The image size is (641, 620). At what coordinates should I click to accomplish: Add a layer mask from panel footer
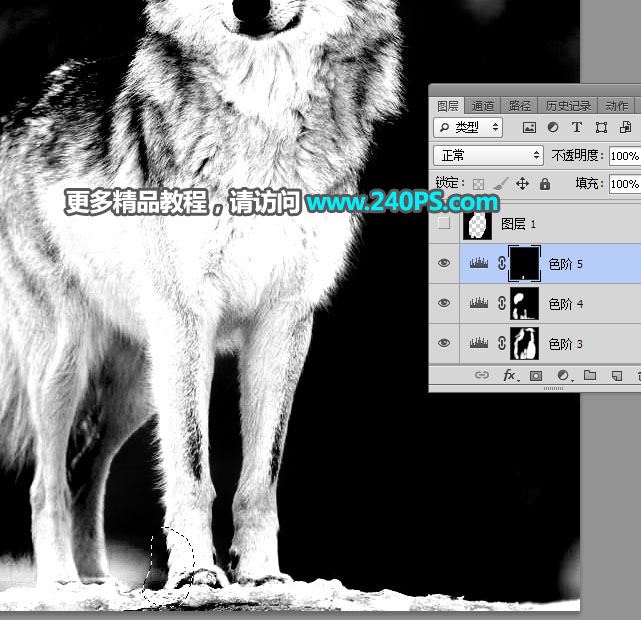pyautogui.click(x=536, y=375)
